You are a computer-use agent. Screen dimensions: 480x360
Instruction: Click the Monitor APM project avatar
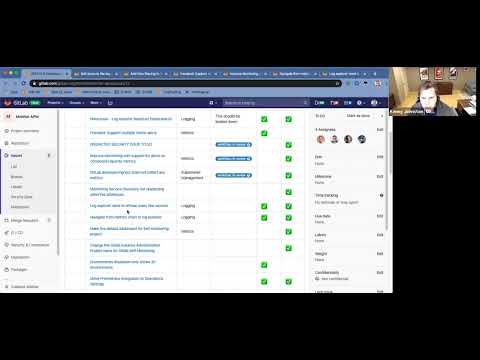point(8,116)
